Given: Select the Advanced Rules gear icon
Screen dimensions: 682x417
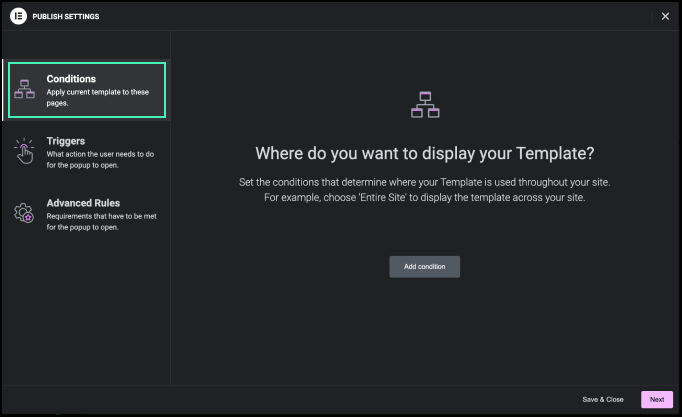Looking at the screenshot, I should tap(25, 212).
